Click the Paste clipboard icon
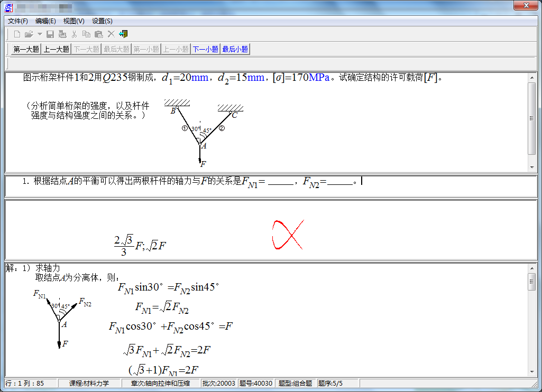This screenshot has width=542, height=392. pos(98,34)
